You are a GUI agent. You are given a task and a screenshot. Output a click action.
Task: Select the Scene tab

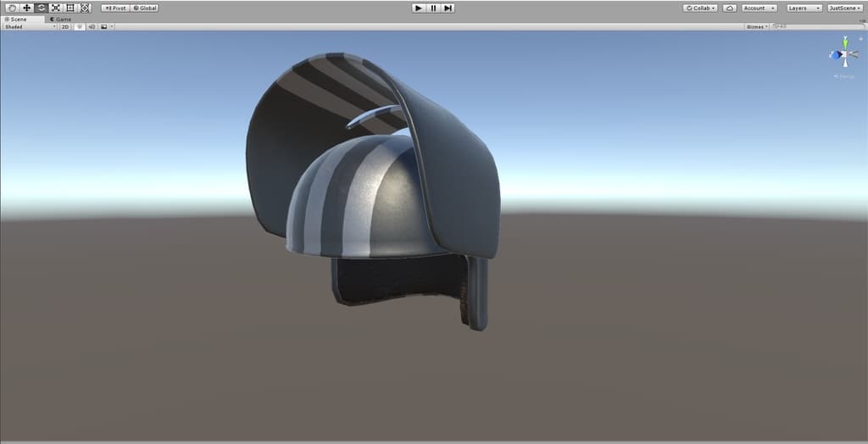(x=17, y=19)
